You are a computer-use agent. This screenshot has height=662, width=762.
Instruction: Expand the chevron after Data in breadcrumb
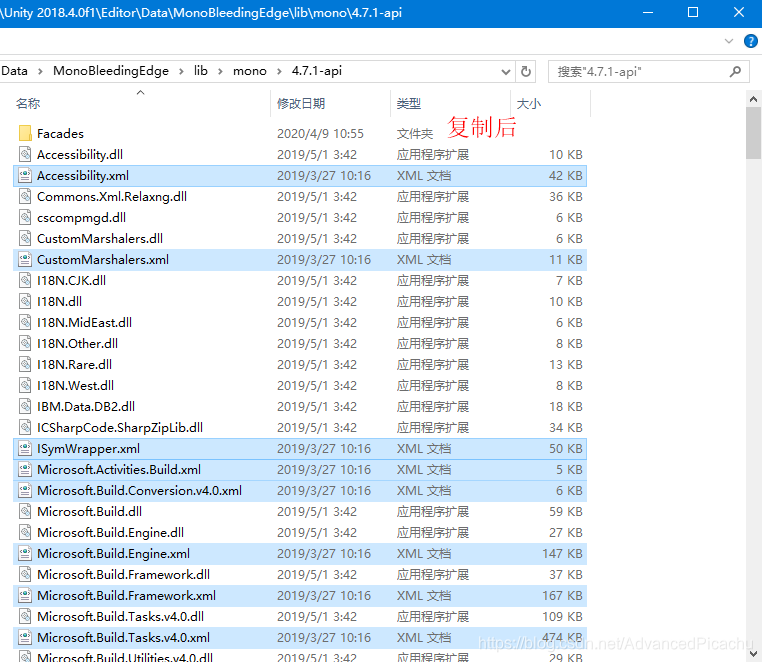click(40, 71)
